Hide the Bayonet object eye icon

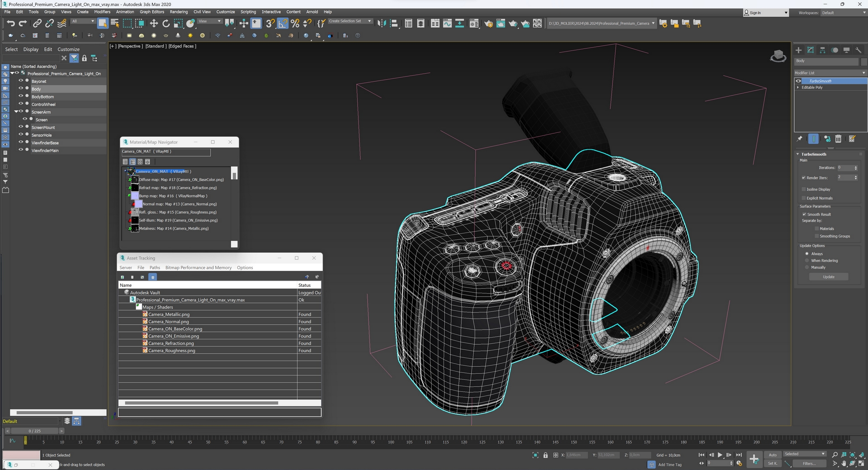click(21, 81)
